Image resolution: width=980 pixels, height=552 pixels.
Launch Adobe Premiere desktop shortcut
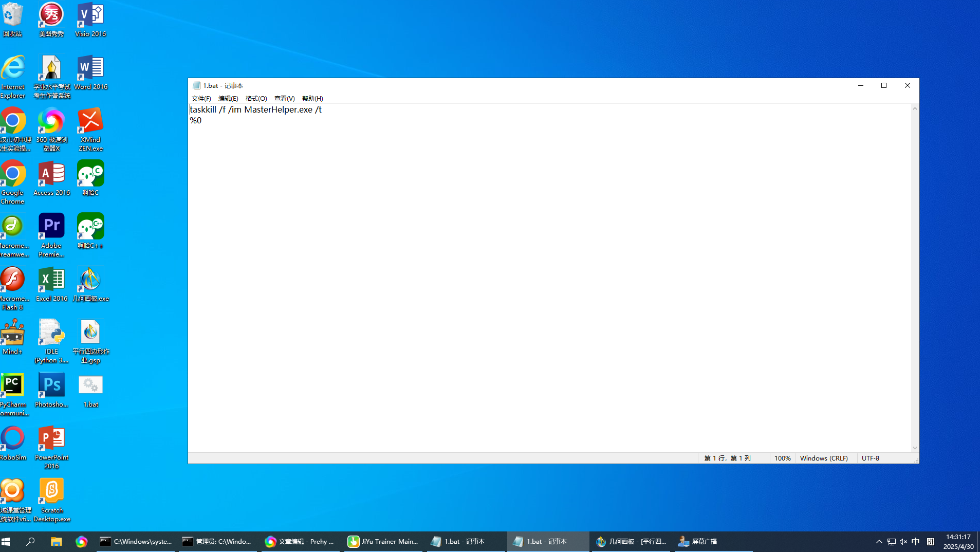click(51, 235)
